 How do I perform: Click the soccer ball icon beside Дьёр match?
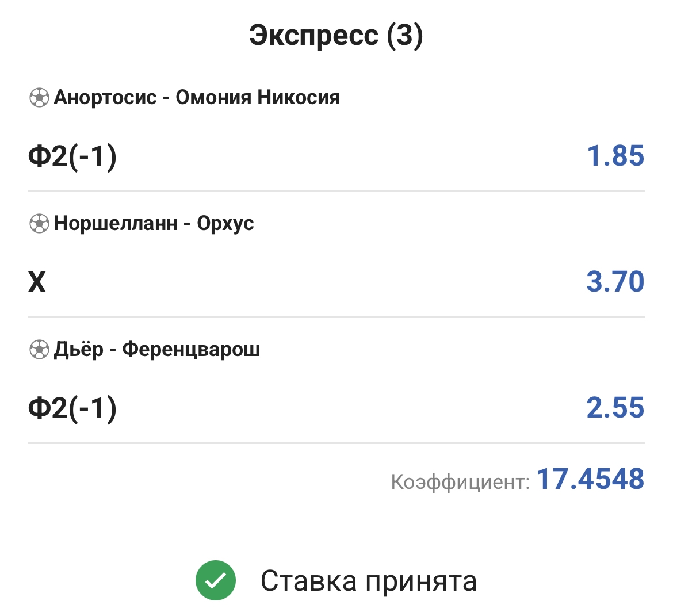39,349
